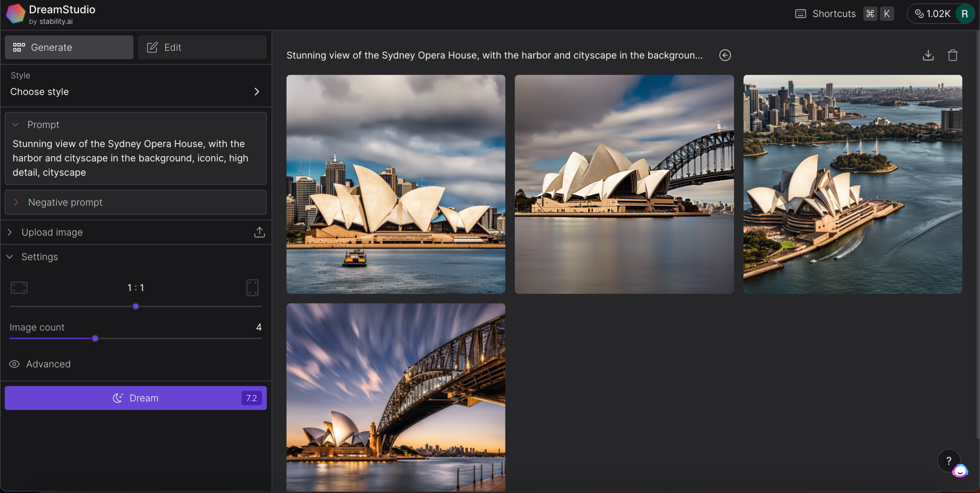
Task: Expand the Negative prompt section
Action: click(16, 202)
